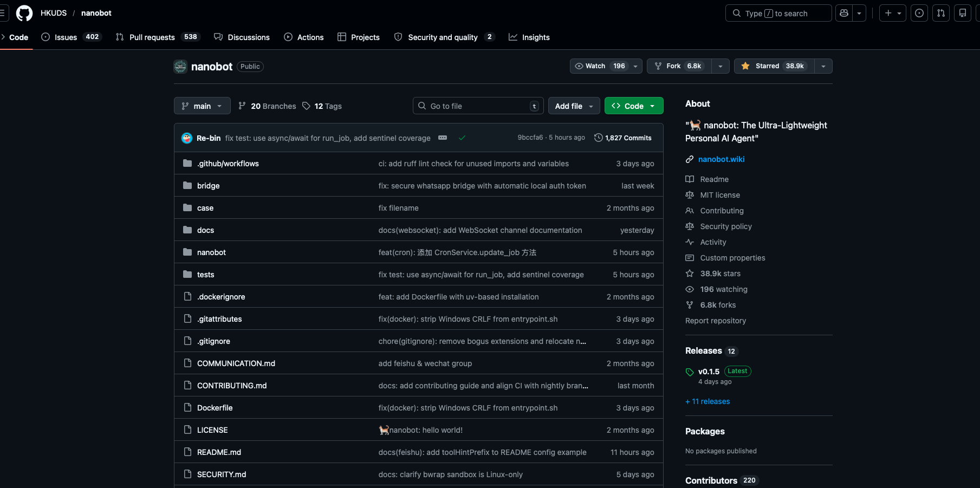Open the Add file dropdown
980x488 pixels.
click(x=574, y=106)
